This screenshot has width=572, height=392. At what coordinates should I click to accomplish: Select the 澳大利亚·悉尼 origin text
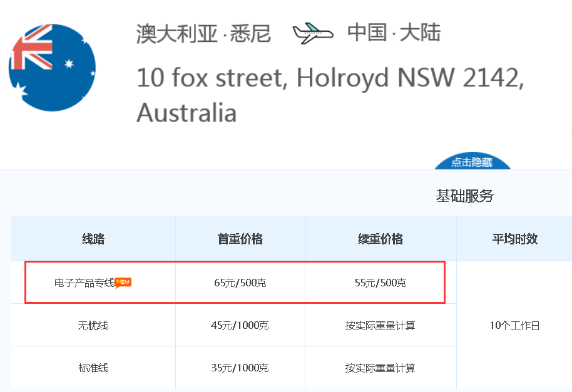coord(203,34)
